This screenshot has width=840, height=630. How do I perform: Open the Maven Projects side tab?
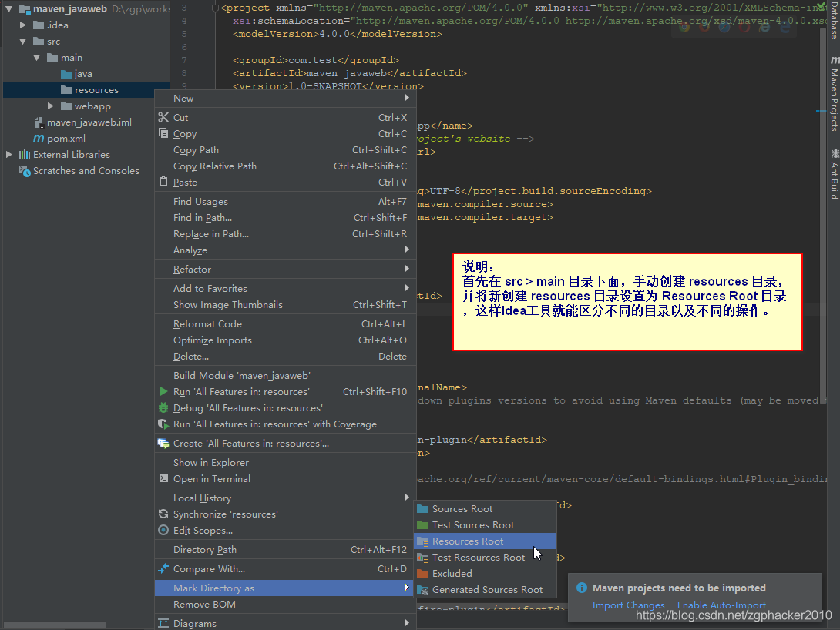click(x=834, y=94)
